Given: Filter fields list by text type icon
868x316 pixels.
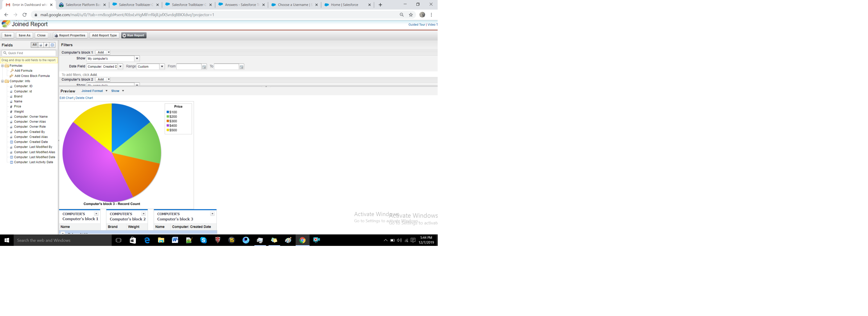Looking at the screenshot, I should [x=41, y=45].
